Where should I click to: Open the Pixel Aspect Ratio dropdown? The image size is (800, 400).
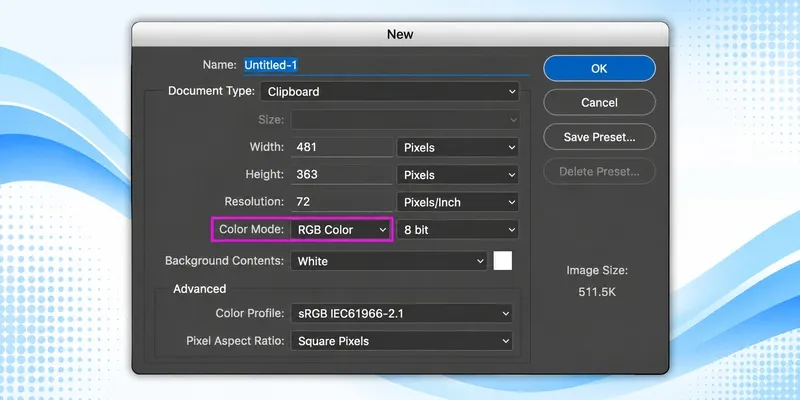click(402, 341)
